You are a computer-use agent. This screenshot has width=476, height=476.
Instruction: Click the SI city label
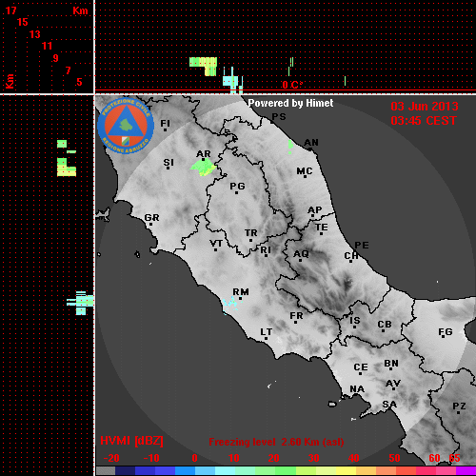click(x=169, y=163)
